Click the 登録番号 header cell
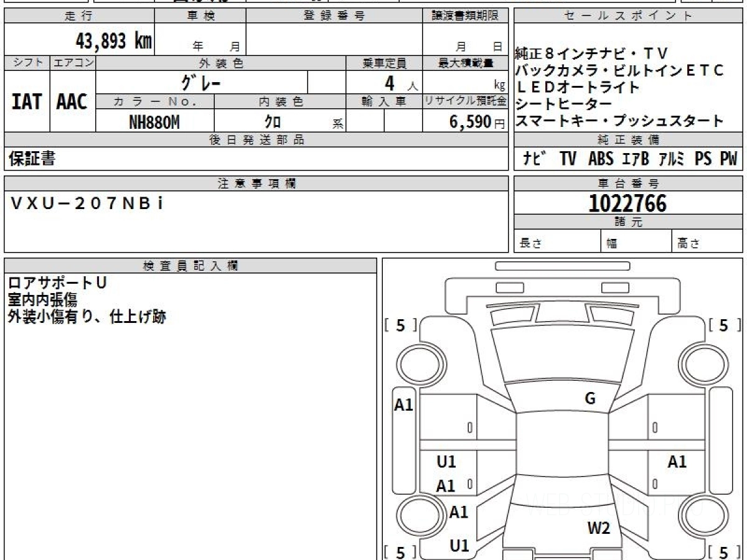This screenshot has height=560, width=747. 334,16
